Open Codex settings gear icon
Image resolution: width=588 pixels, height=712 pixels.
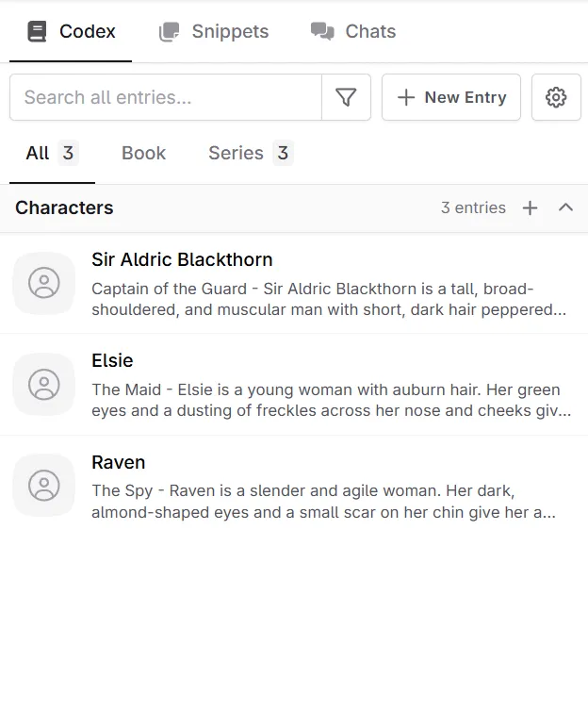point(556,97)
